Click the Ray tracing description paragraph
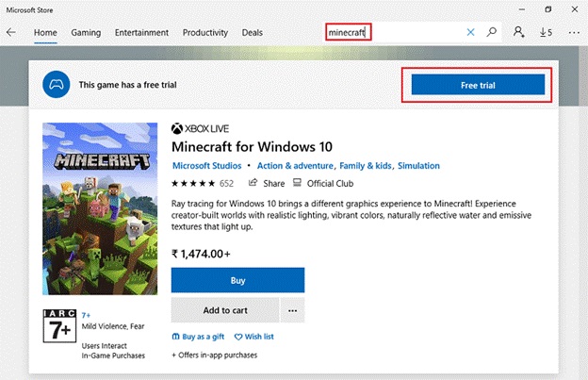The height and width of the screenshot is (380, 588). (351, 215)
